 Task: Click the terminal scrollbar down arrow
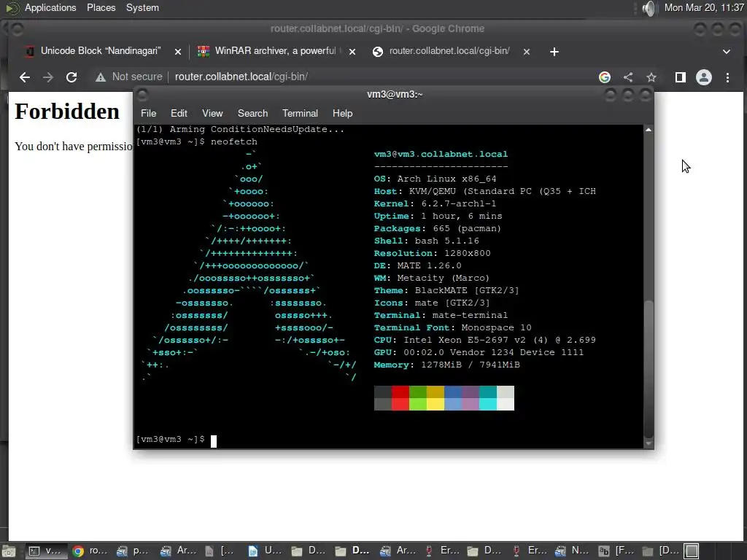pos(649,443)
